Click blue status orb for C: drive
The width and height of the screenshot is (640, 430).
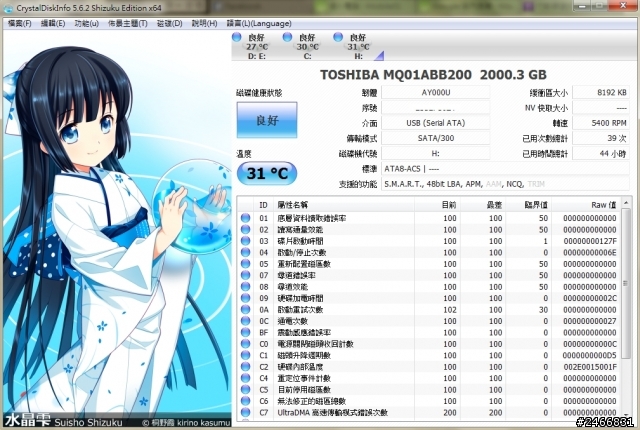287,37
